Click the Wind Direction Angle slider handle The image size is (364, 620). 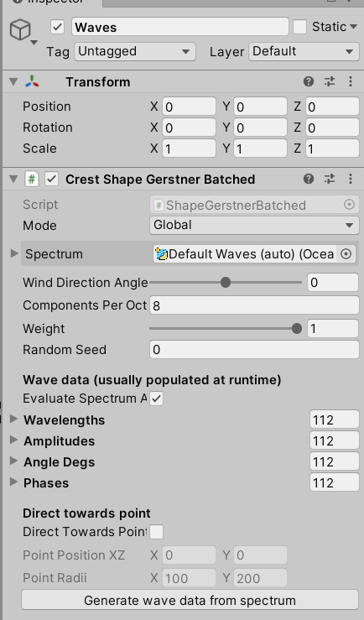pos(226,283)
